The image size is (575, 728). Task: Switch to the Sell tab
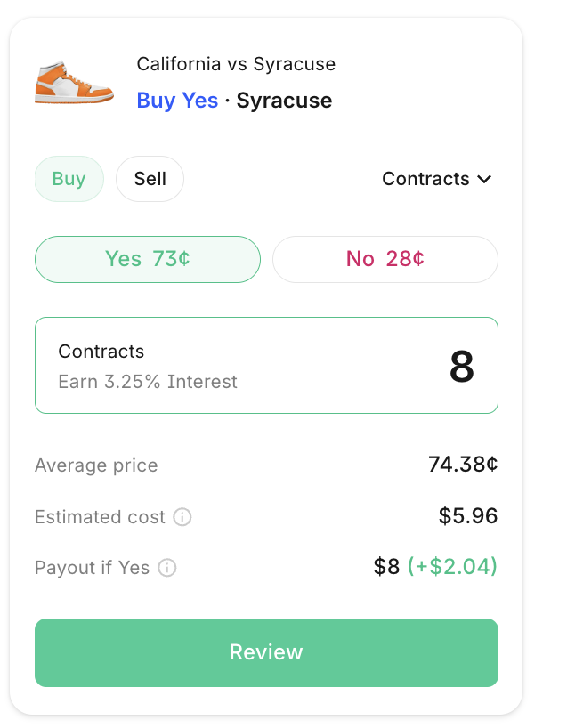(150, 179)
